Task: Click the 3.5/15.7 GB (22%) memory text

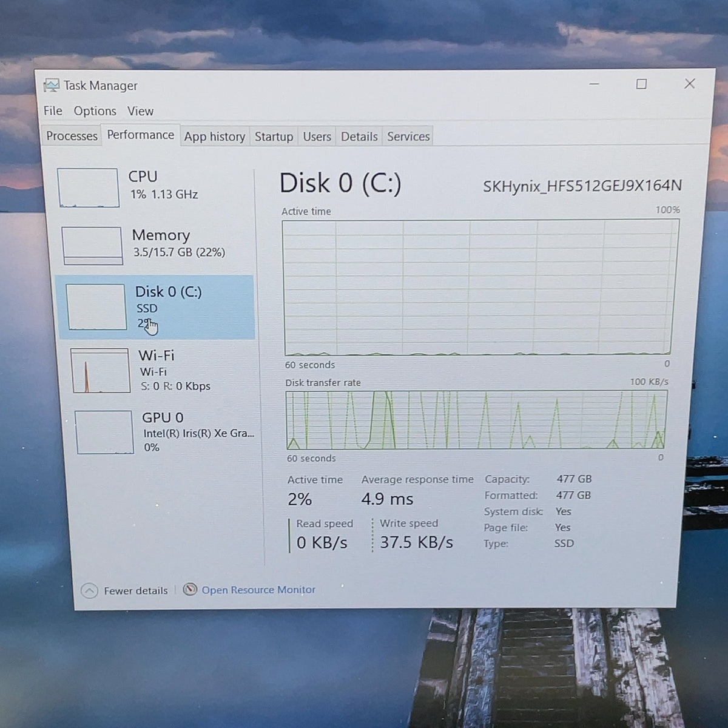Action: pos(179,252)
